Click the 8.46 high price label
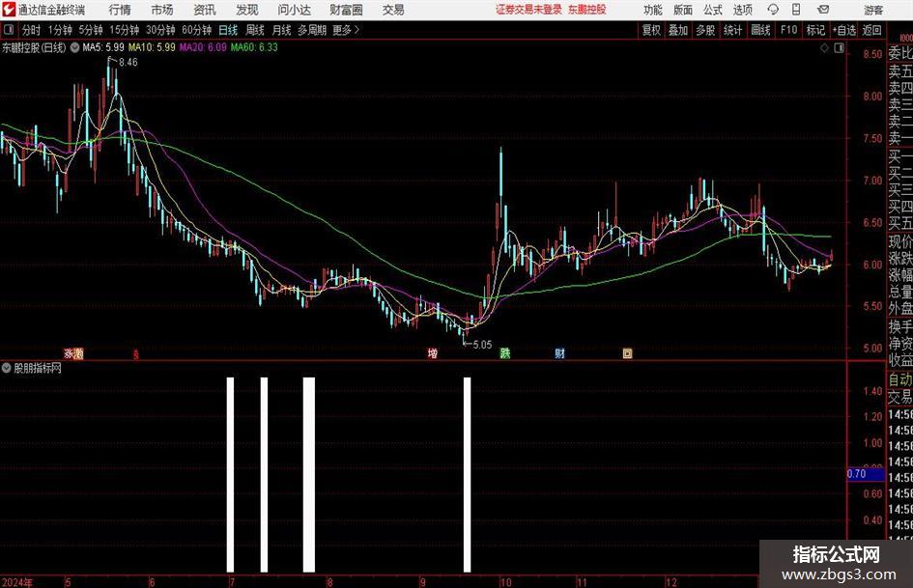 pyautogui.click(x=128, y=63)
